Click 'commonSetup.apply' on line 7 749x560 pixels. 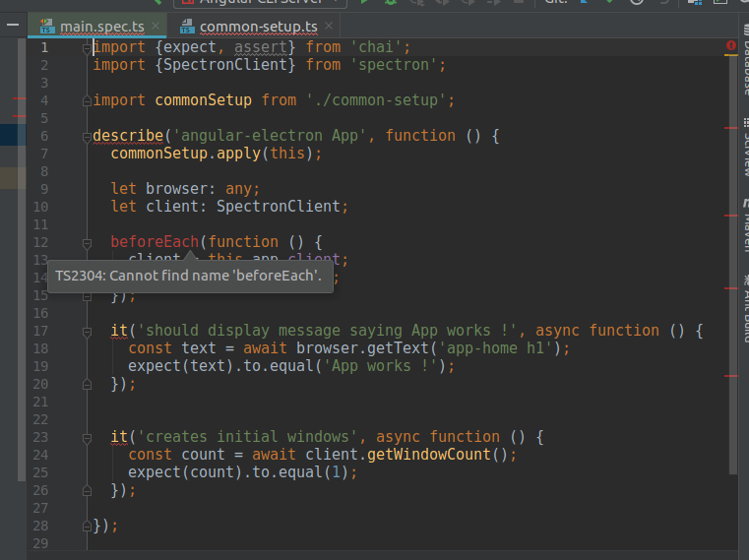point(186,154)
